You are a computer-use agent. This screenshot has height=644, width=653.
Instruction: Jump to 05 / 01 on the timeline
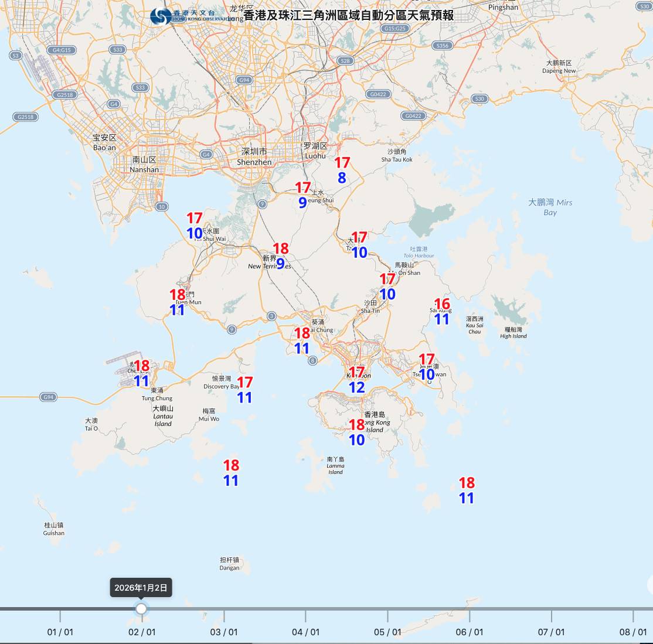pyautogui.click(x=387, y=632)
